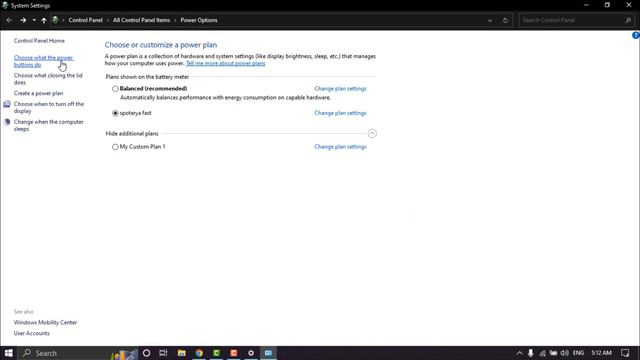Viewport: 640px width, 360px height.
Task: Change plan settings for spotarya fast
Action: coord(340,113)
